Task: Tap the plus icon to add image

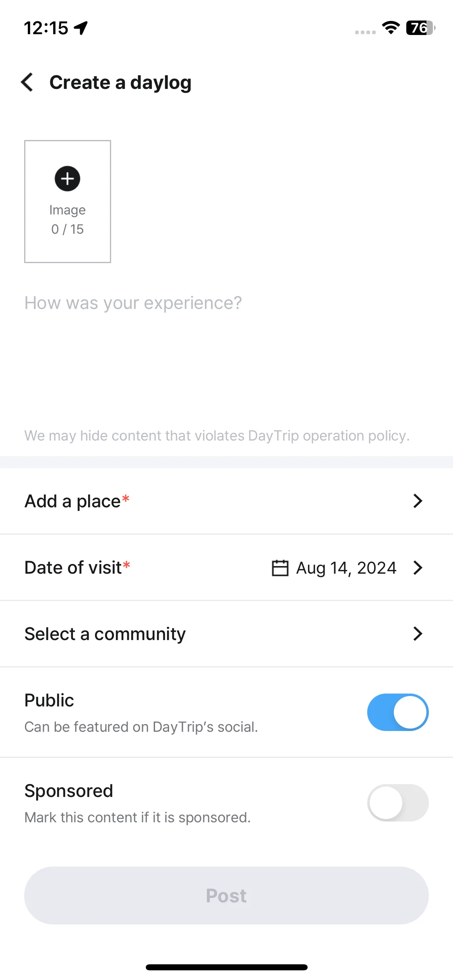Action: (67, 179)
